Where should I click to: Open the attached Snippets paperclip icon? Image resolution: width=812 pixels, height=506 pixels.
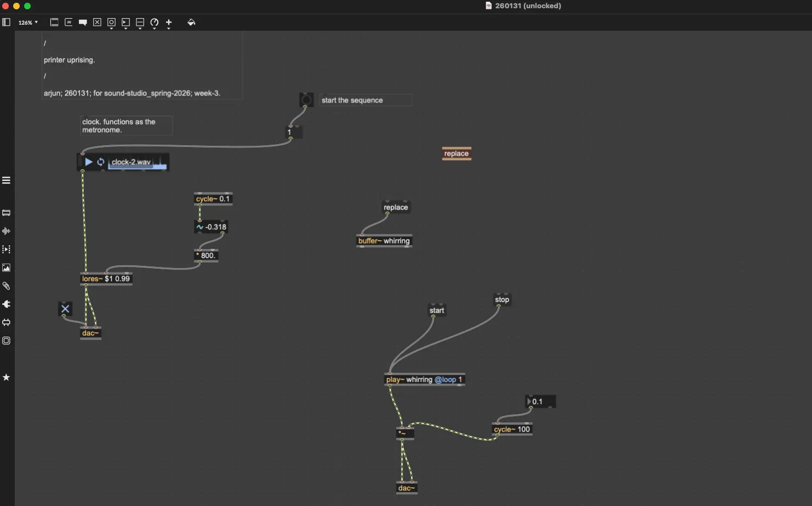[x=7, y=286]
